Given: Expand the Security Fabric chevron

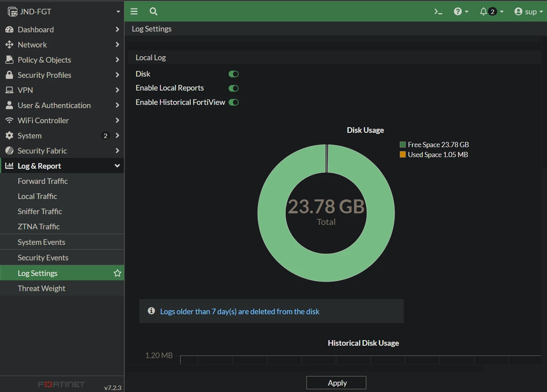Looking at the screenshot, I should [x=117, y=151].
